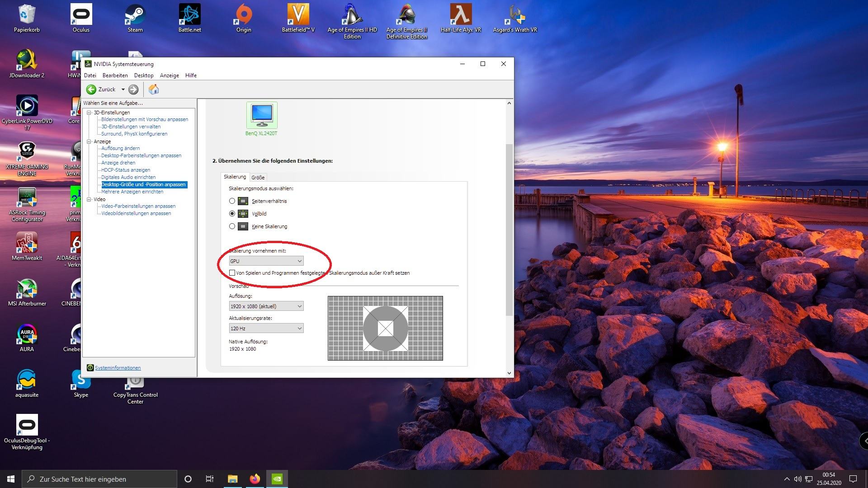
Task: Open Auflösung ändern task
Action: 120,148
